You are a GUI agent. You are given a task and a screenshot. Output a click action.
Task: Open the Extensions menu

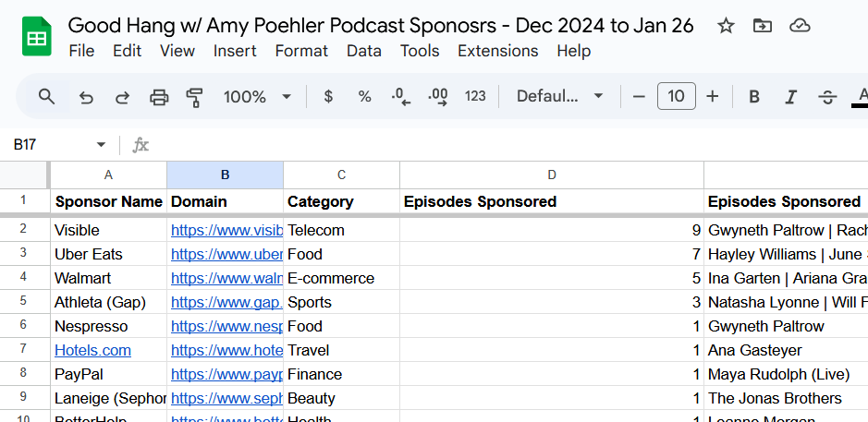497,51
